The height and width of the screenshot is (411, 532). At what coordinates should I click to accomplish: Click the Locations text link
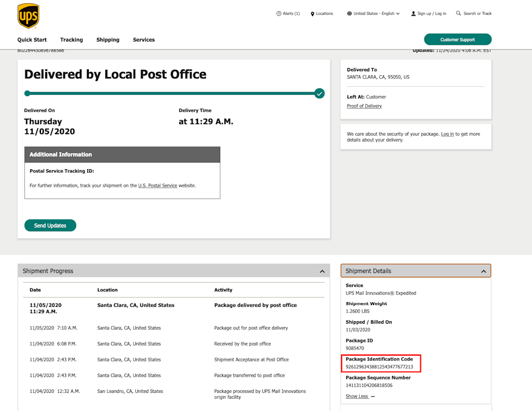click(325, 14)
